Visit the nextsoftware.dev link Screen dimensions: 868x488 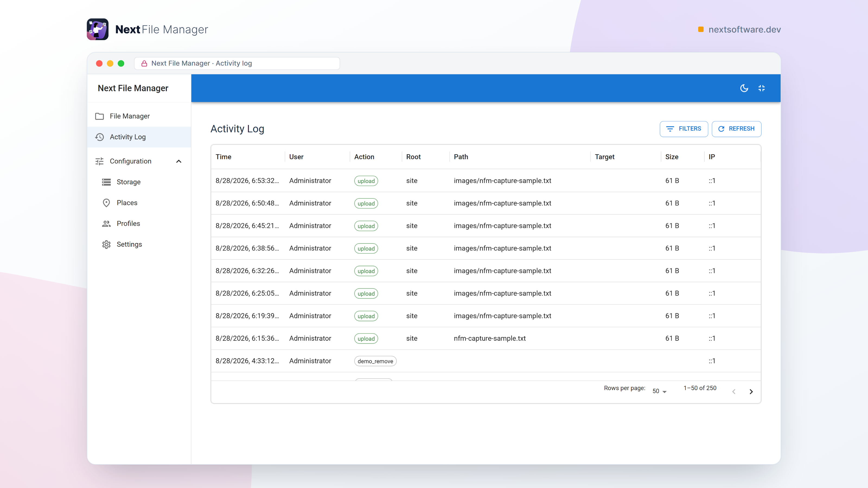pos(744,30)
